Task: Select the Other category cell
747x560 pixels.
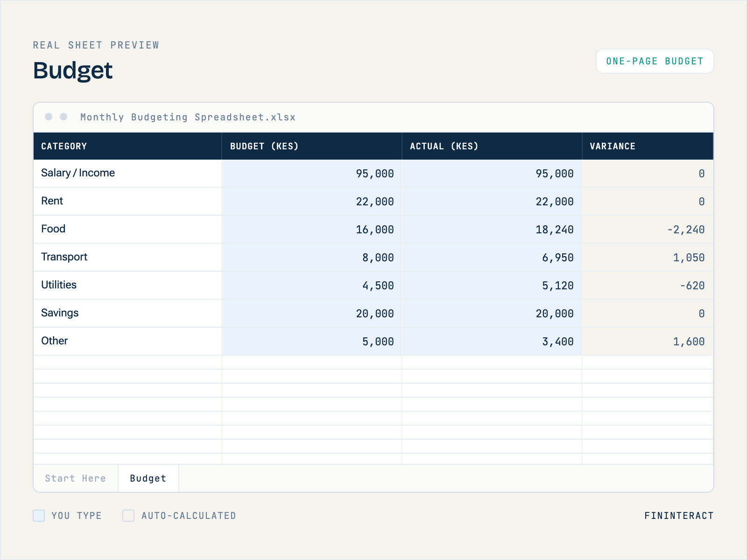Action: [x=127, y=342]
